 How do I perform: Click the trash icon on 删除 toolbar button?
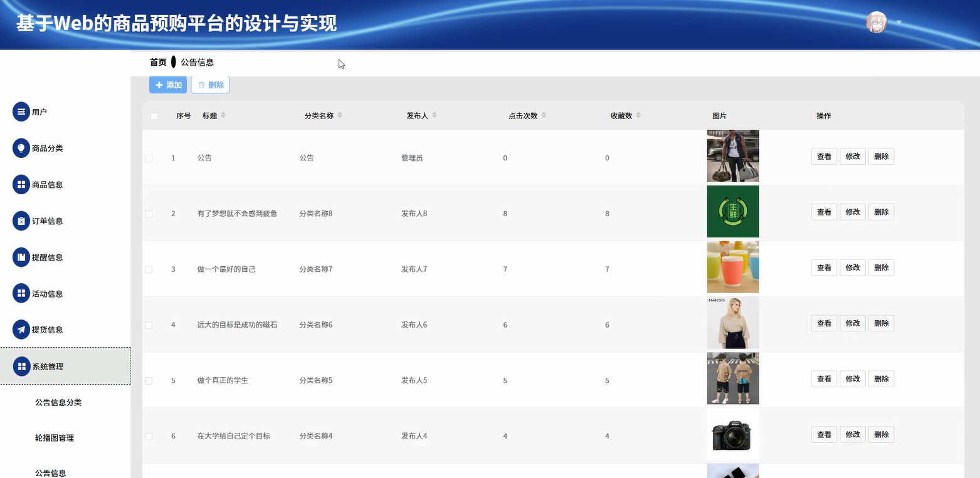202,85
